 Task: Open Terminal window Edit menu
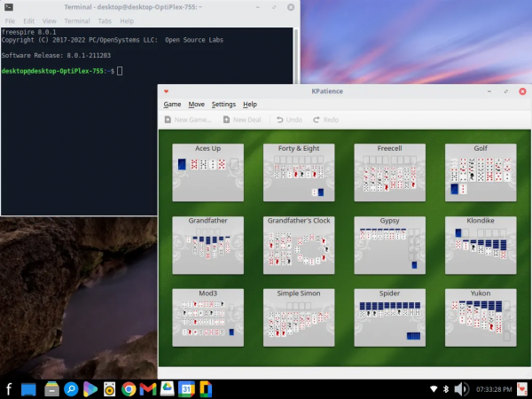29,21
